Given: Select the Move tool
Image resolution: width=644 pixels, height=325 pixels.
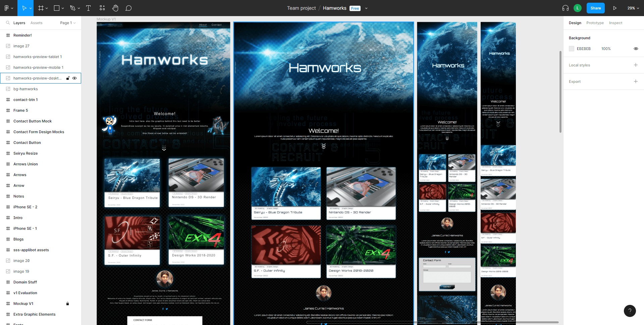Looking at the screenshot, I should pos(24,8).
